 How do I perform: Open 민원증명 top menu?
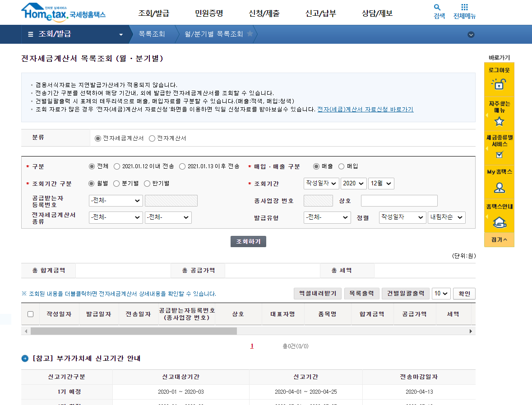tap(209, 13)
